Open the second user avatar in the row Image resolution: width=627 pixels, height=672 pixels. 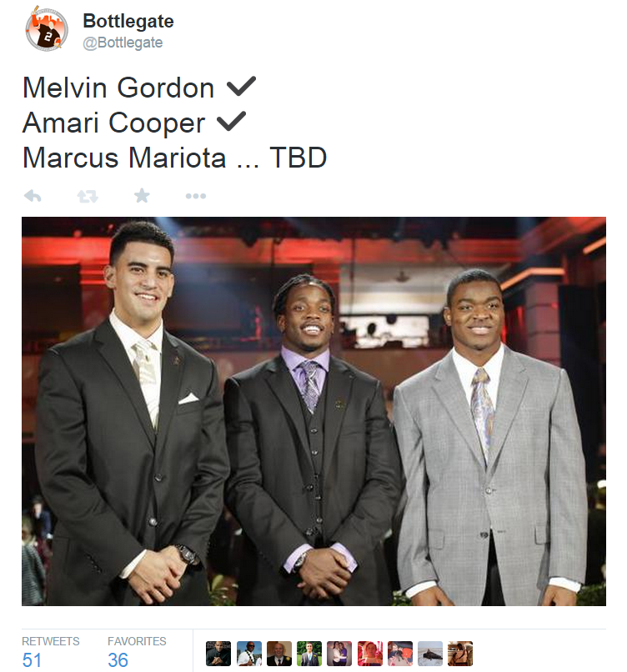[249, 654]
